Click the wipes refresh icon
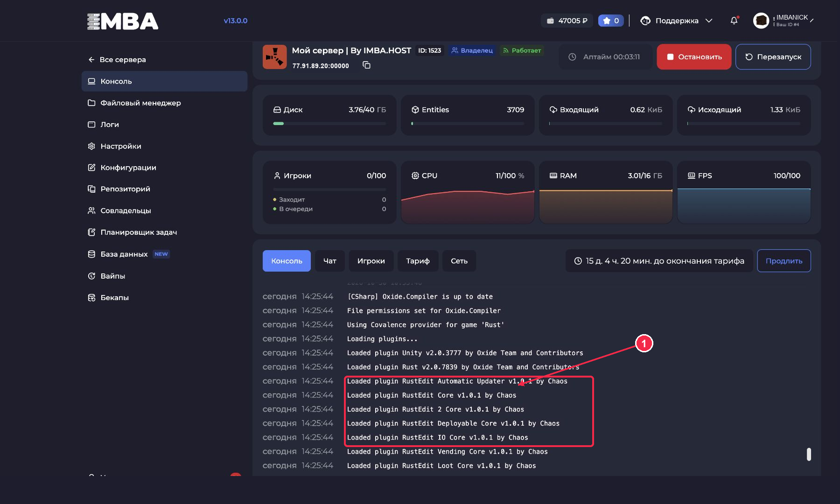 91,276
